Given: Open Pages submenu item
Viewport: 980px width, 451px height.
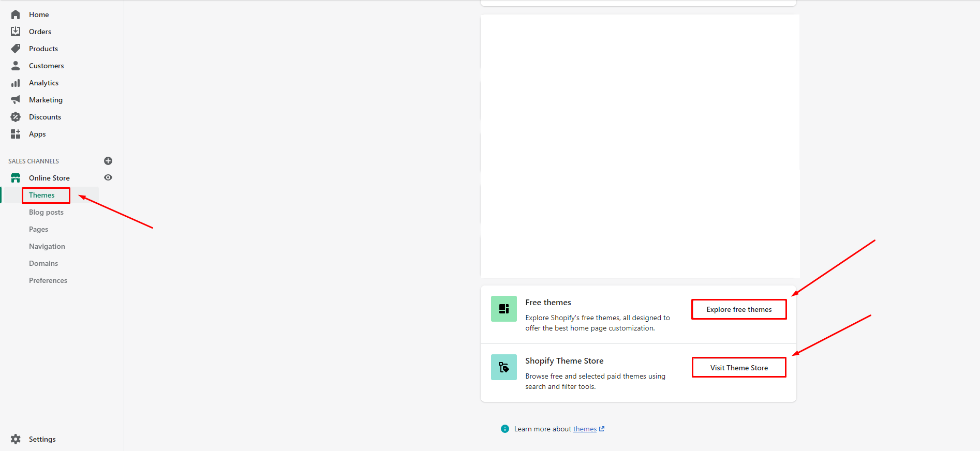Looking at the screenshot, I should (x=38, y=229).
